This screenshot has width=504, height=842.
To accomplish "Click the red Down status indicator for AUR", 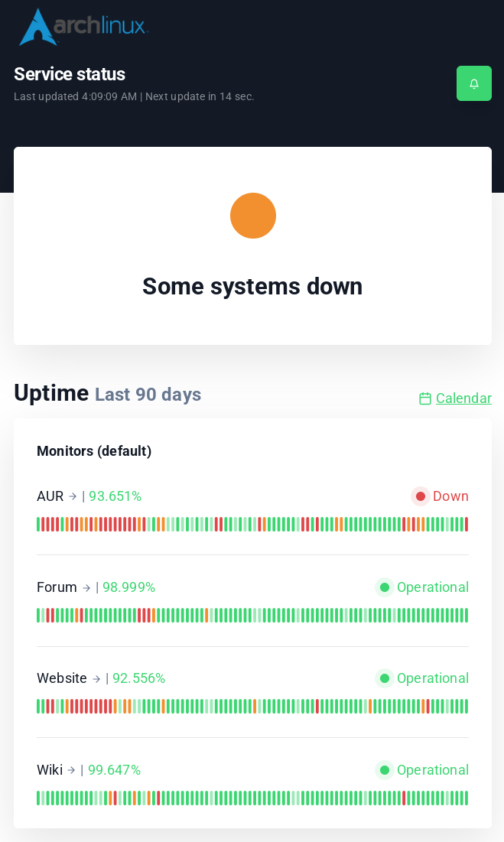I will pyautogui.click(x=420, y=496).
